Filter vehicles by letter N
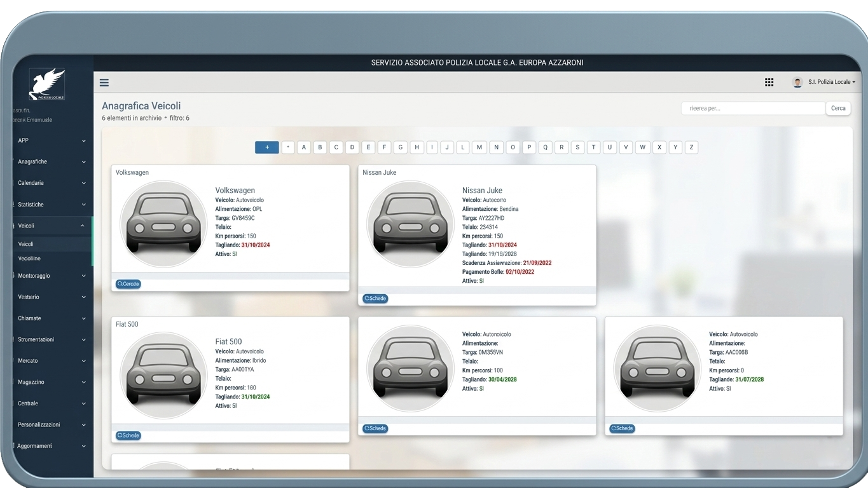Image resolution: width=868 pixels, height=488 pixels. [x=497, y=147]
